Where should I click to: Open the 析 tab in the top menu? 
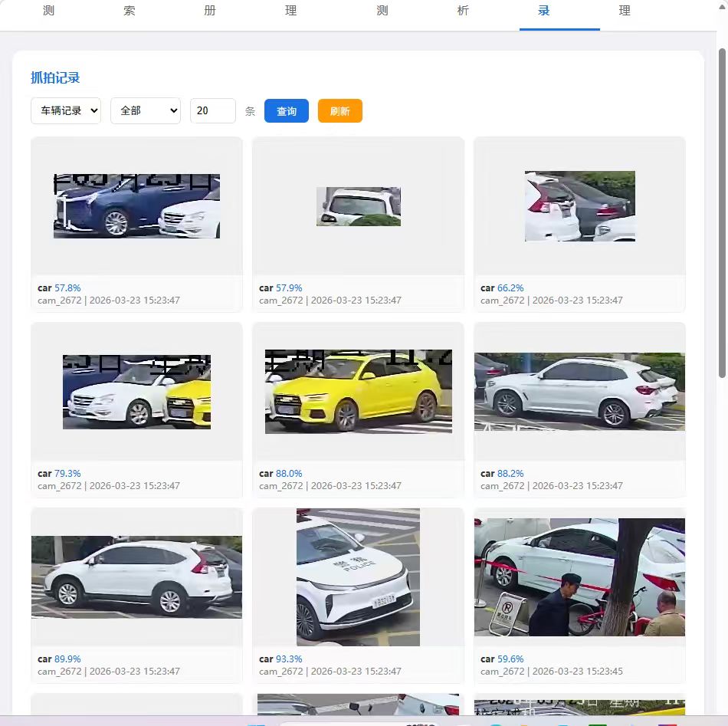pyautogui.click(x=462, y=11)
